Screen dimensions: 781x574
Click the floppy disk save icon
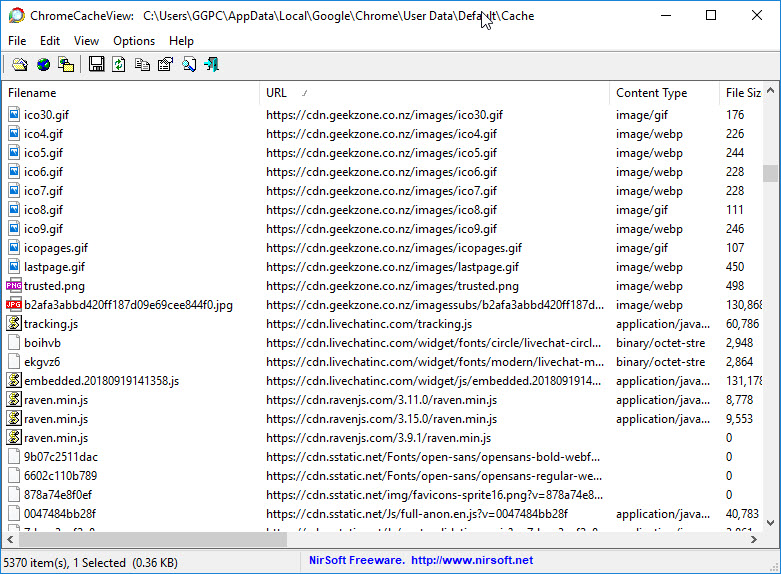click(x=96, y=65)
